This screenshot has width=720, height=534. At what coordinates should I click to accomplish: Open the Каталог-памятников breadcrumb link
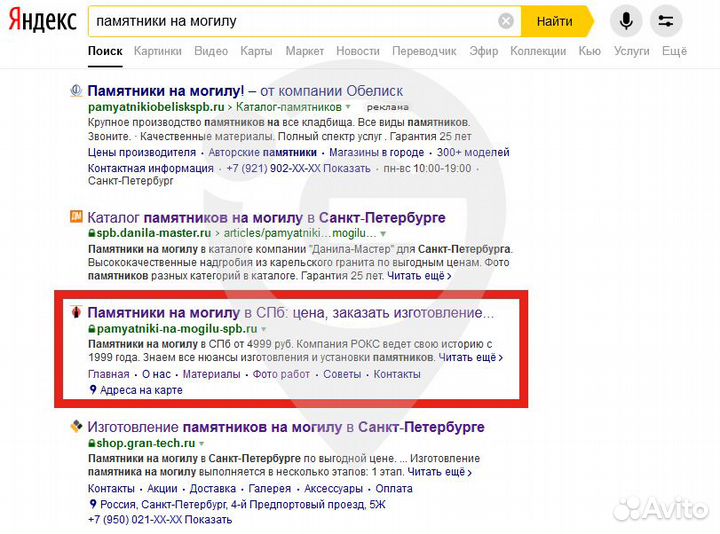point(289,107)
